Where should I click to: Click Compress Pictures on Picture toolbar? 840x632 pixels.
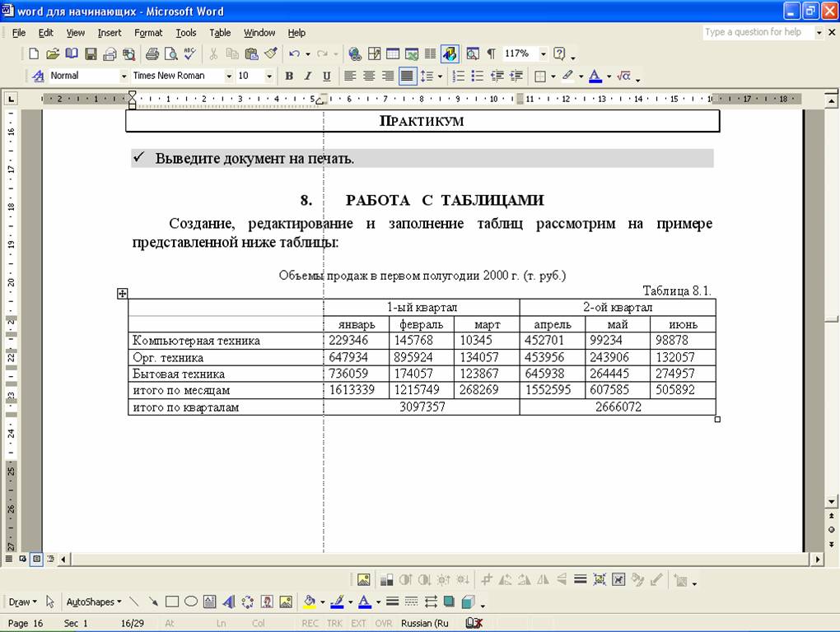coord(600,579)
